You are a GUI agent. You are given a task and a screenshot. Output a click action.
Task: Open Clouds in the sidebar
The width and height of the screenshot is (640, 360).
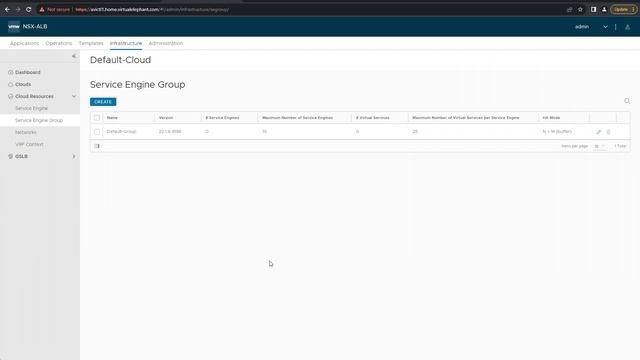pos(23,84)
